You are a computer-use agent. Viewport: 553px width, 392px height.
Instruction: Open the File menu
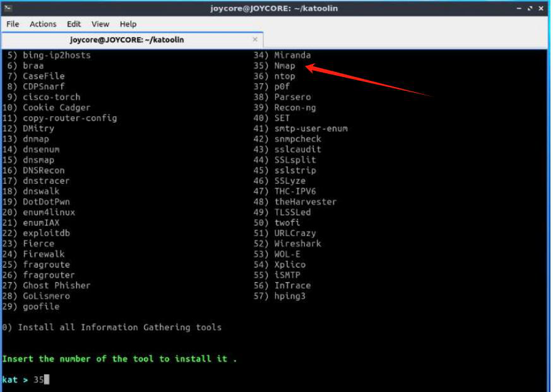(x=13, y=24)
